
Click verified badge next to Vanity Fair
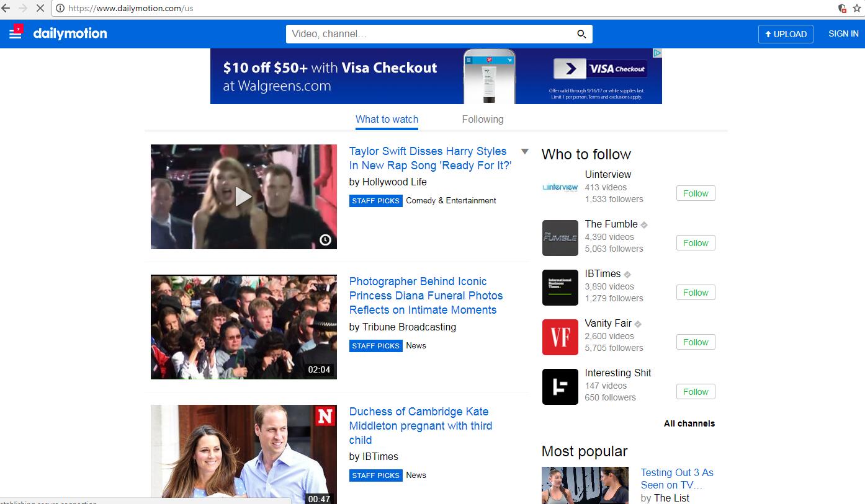[x=638, y=324]
